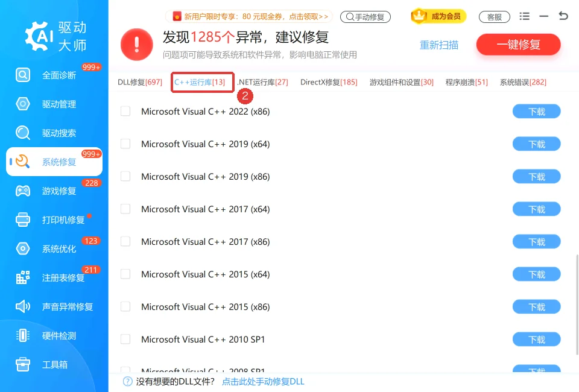Screen dimensions: 579x392
Task: Click the 注册表修复 blocks icon
Action: [x=23, y=277]
